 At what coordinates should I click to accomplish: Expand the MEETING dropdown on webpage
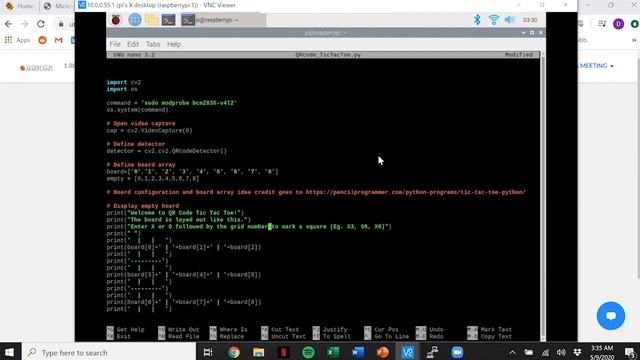pos(597,66)
